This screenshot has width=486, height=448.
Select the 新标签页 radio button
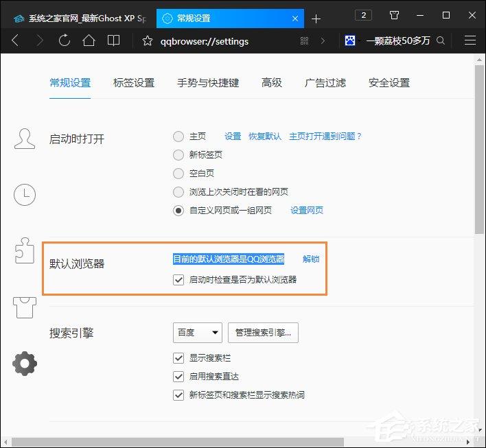[178, 155]
